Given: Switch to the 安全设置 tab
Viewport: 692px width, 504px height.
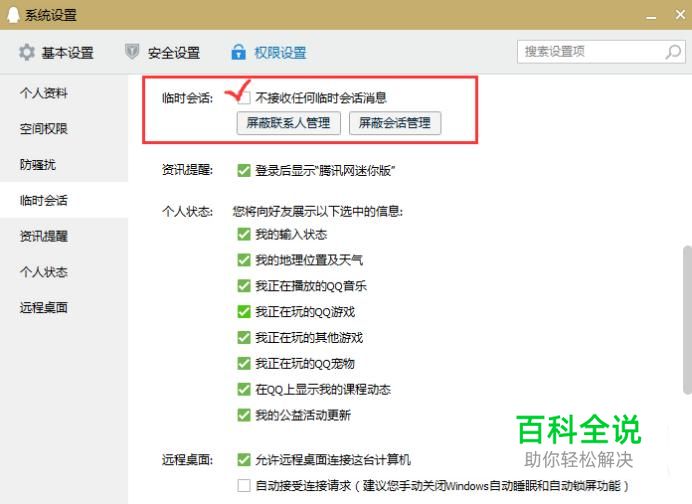Looking at the screenshot, I should (x=162, y=53).
